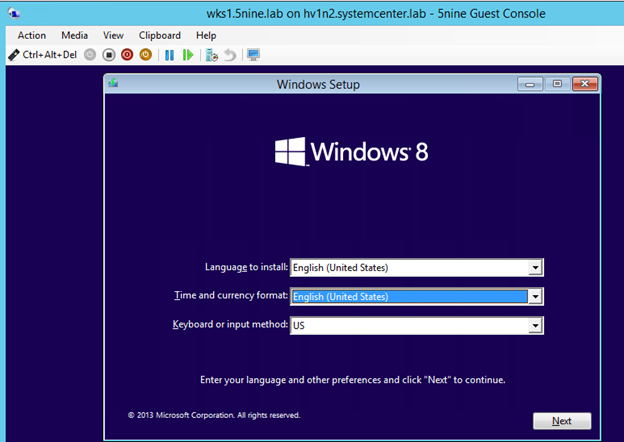
Task: Expand Keyboard or input method dropdown
Action: pos(536,325)
